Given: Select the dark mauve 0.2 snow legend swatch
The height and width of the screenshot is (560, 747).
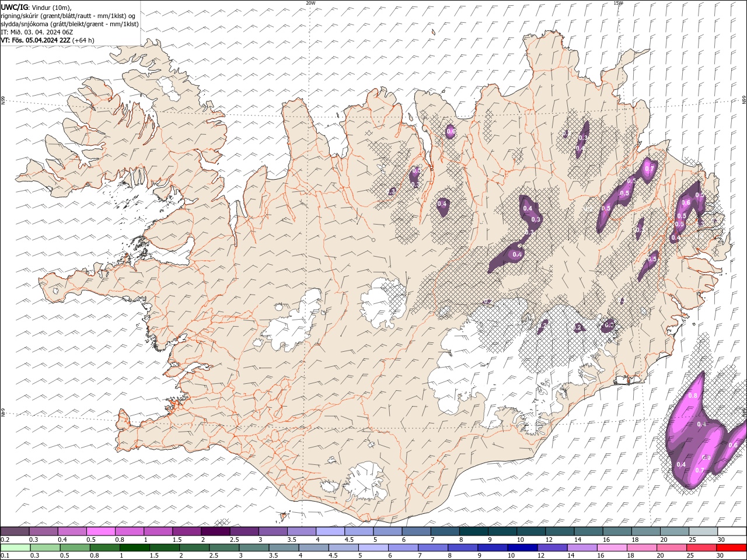Looking at the screenshot, I should 15,531.
